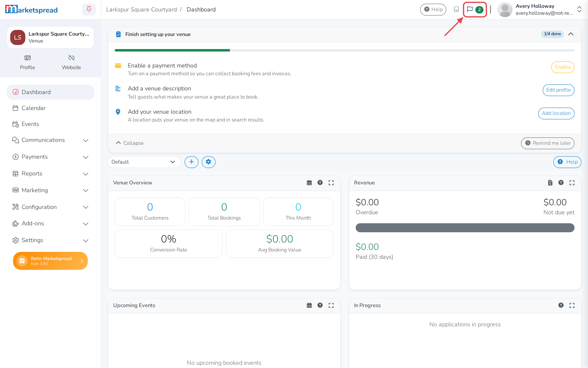Click the Collapse link in setup panel
This screenshot has width=588, height=368.
[130, 143]
